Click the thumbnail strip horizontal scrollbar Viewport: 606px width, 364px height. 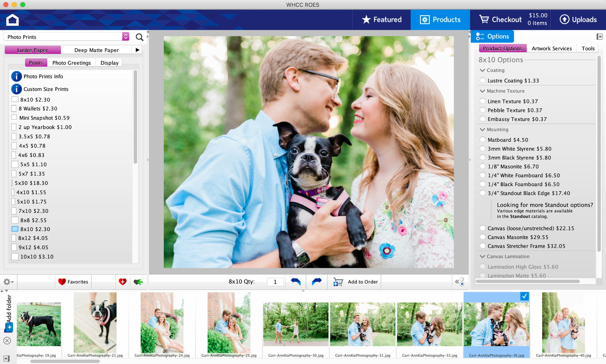[x=65, y=361]
